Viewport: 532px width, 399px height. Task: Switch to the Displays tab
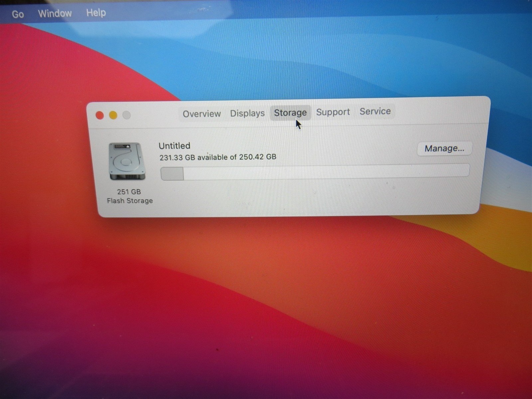tap(247, 113)
